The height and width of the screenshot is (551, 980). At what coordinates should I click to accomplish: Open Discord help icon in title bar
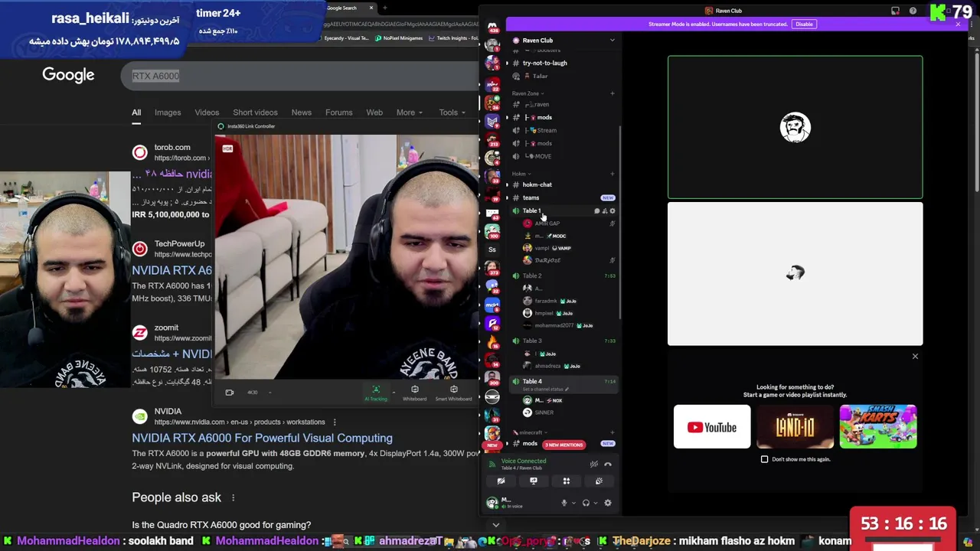(913, 11)
